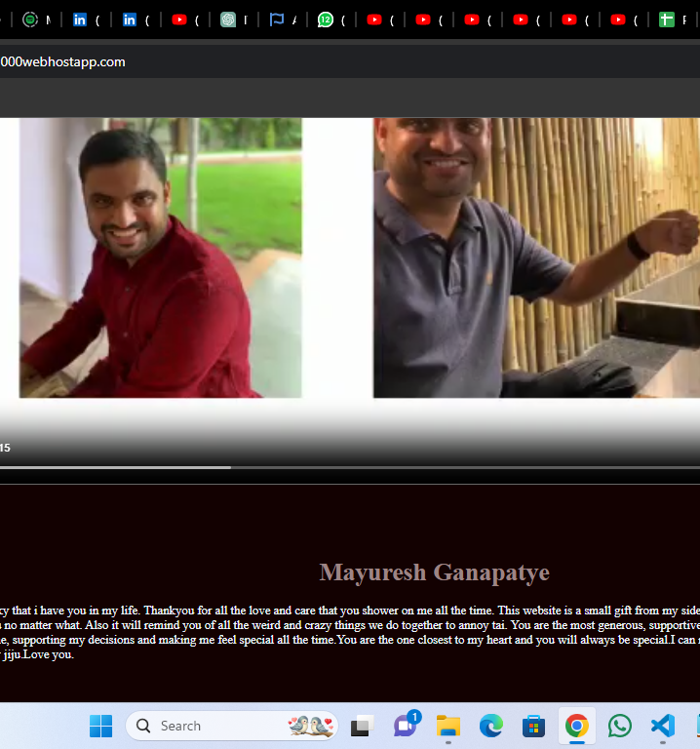Open Teams chat with notification badge
Screen dimensions: 700x749
pyautogui.click(x=406, y=726)
